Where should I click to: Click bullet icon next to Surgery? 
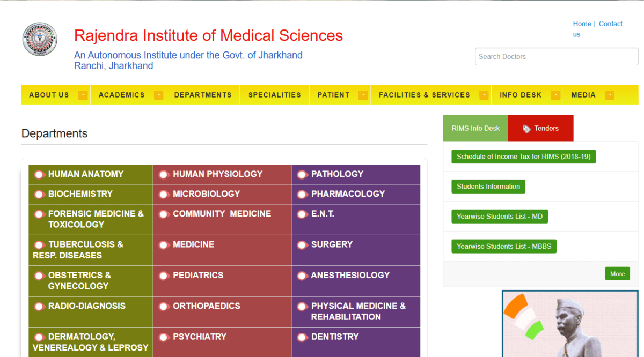(x=302, y=244)
